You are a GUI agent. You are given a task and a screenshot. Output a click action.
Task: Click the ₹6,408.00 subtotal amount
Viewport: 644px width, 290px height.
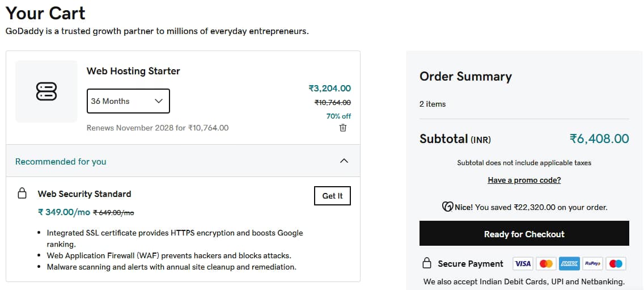point(599,138)
